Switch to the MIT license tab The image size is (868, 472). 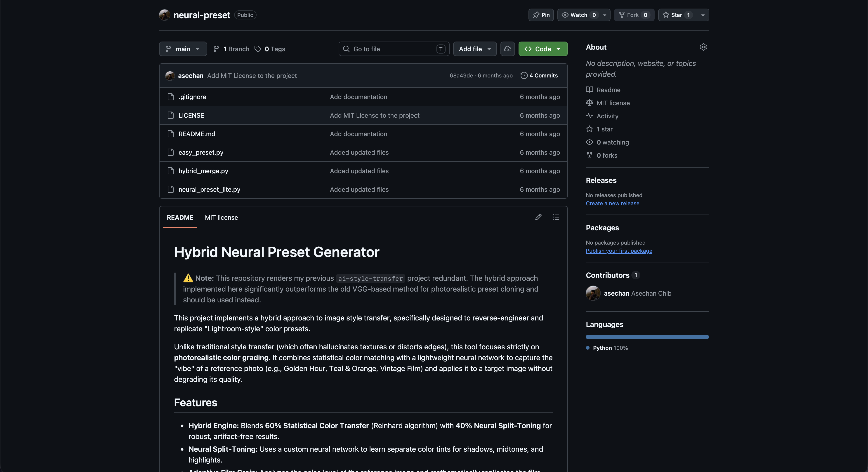click(221, 217)
